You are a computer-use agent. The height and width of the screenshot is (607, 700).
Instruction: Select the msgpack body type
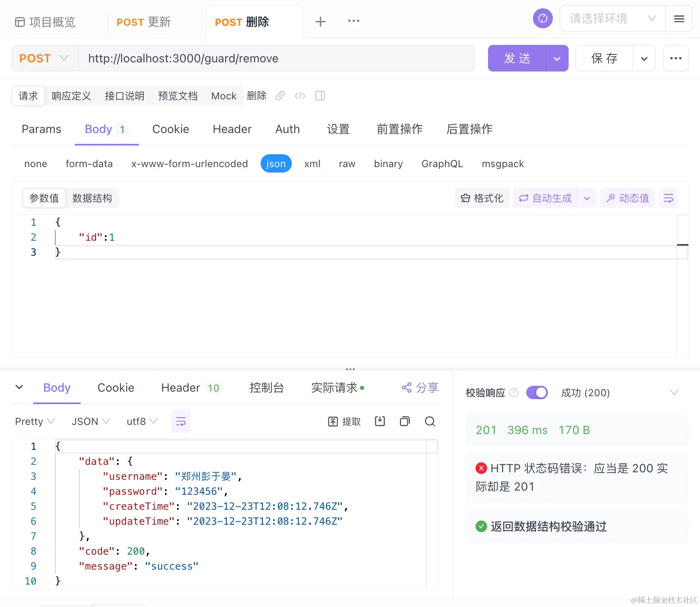pos(503,164)
